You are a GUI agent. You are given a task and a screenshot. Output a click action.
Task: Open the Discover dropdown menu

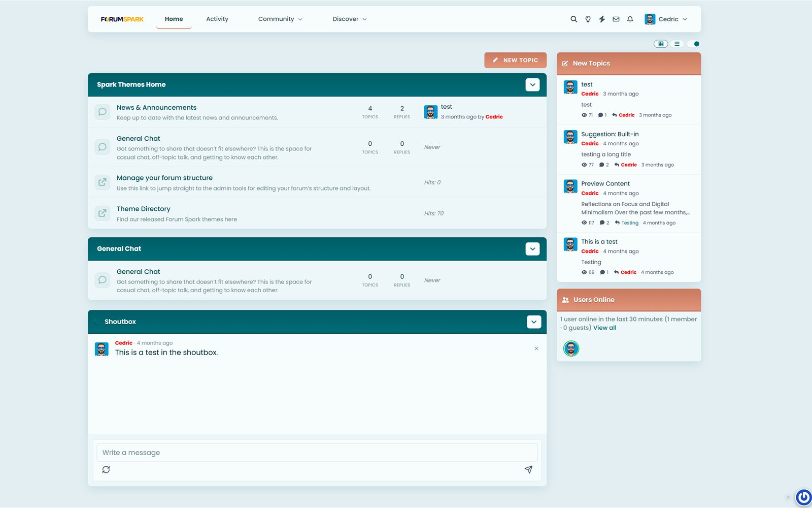click(x=350, y=19)
